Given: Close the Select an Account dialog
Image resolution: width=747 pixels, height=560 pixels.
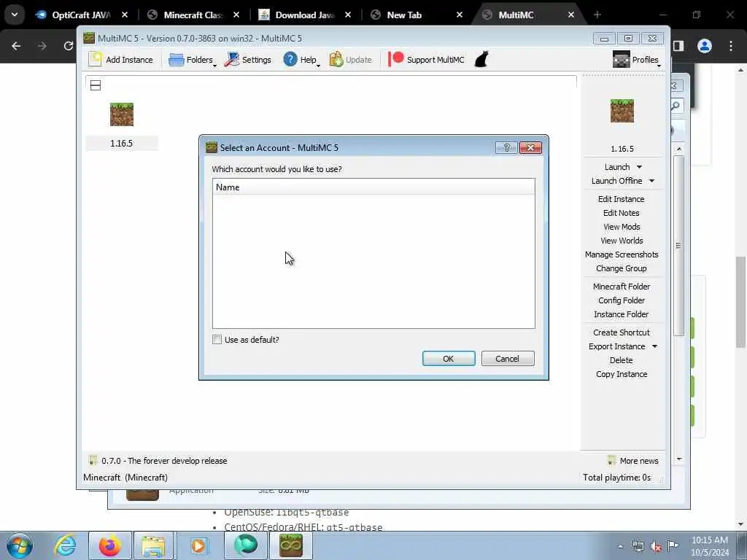Looking at the screenshot, I should pyautogui.click(x=530, y=147).
